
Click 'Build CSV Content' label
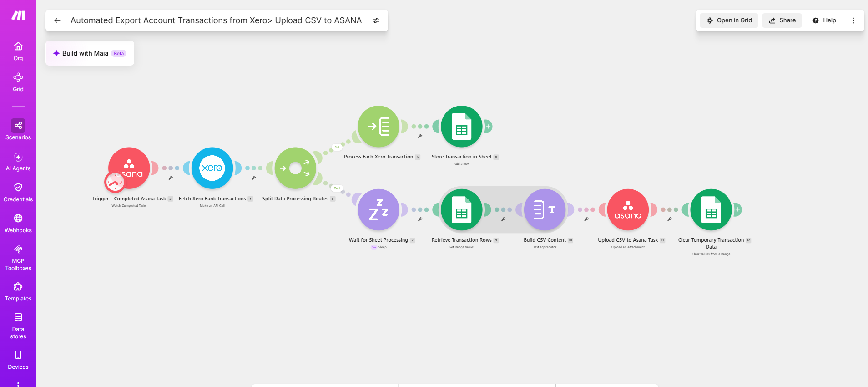[545, 240]
